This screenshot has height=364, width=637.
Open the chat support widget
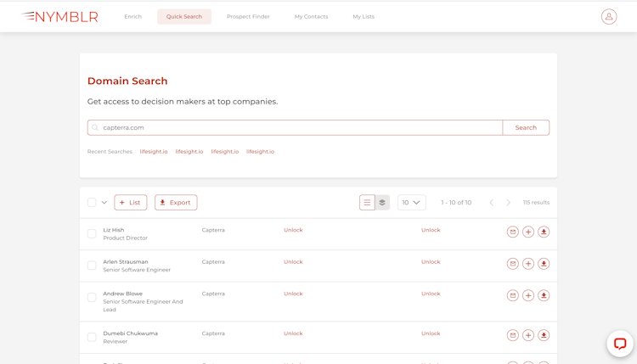(620, 344)
